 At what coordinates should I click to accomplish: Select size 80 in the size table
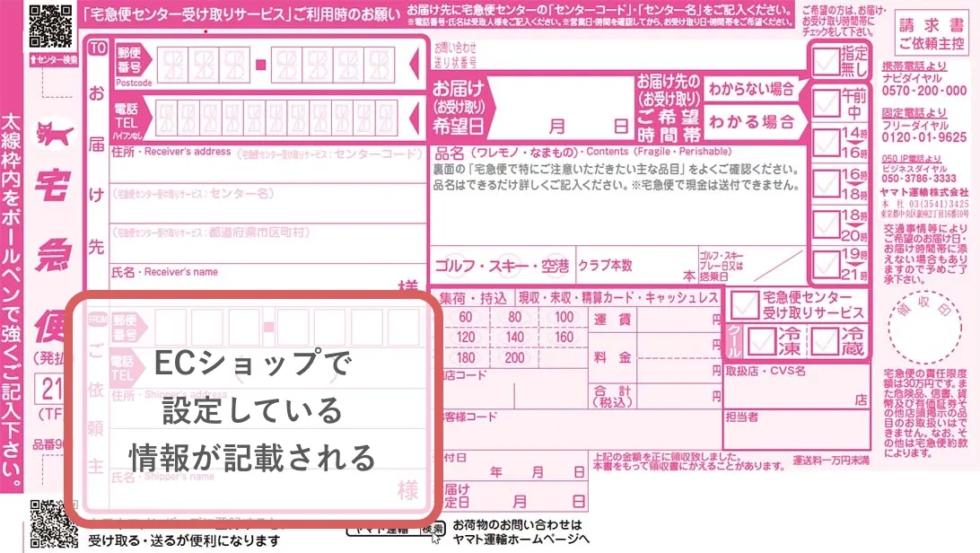click(x=514, y=317)
